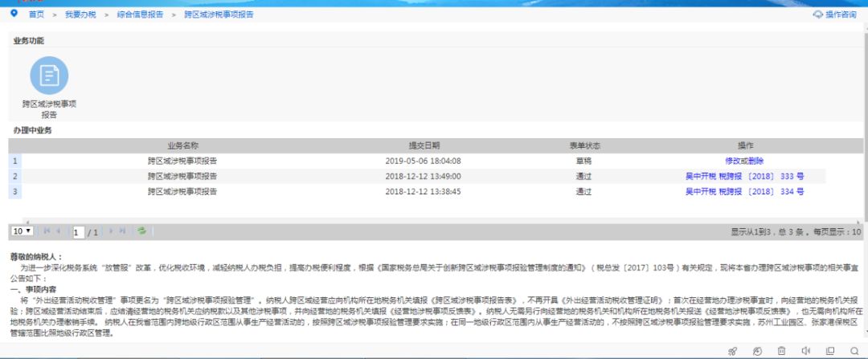Screen dimensions: 868x359
Task: Click the previous page arrow in pager
Action: 58,231
